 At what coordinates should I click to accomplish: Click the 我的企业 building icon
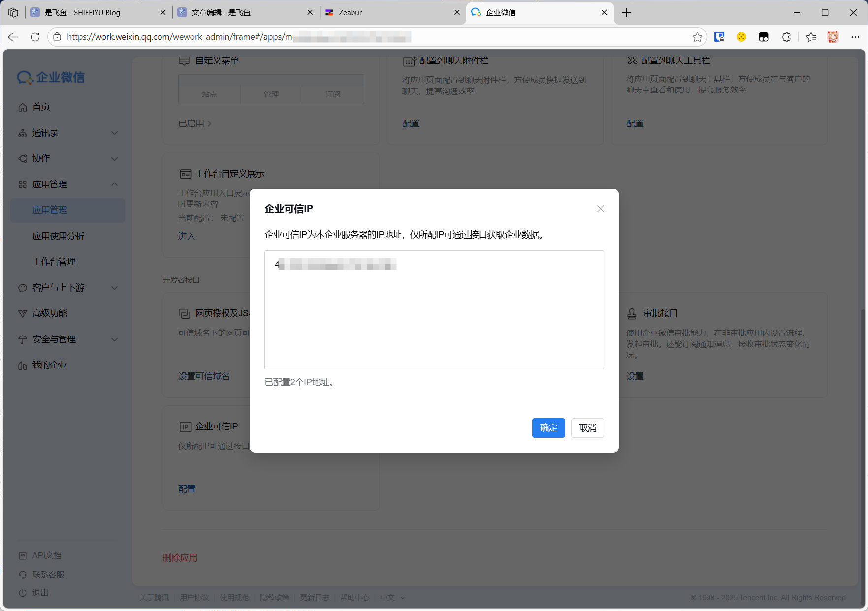tap(23, 366)
